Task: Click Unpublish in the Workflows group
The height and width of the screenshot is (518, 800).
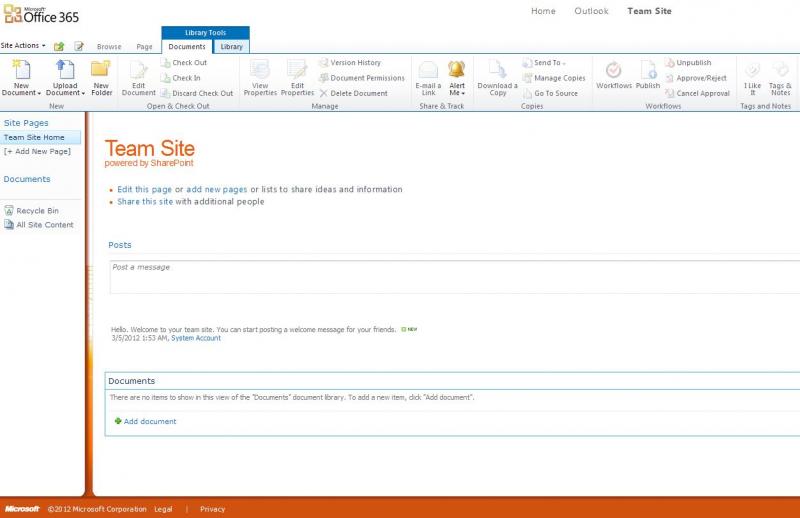Action: click(688, 62)
